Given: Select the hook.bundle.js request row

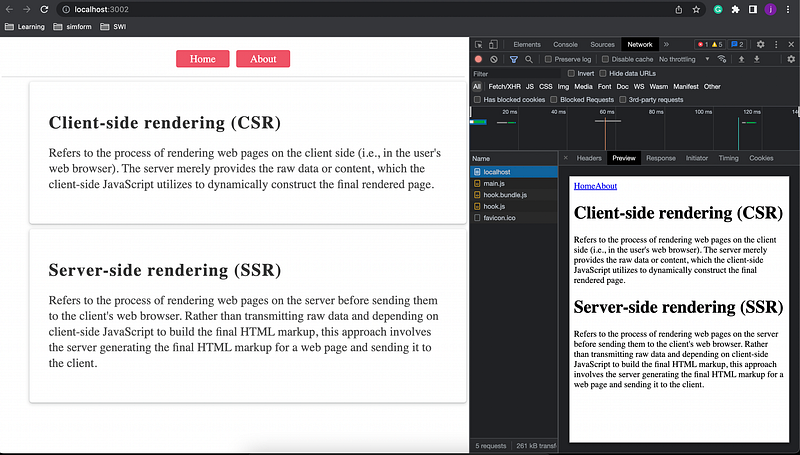Looking at the screenshot, I should click(x=514, y=195).
